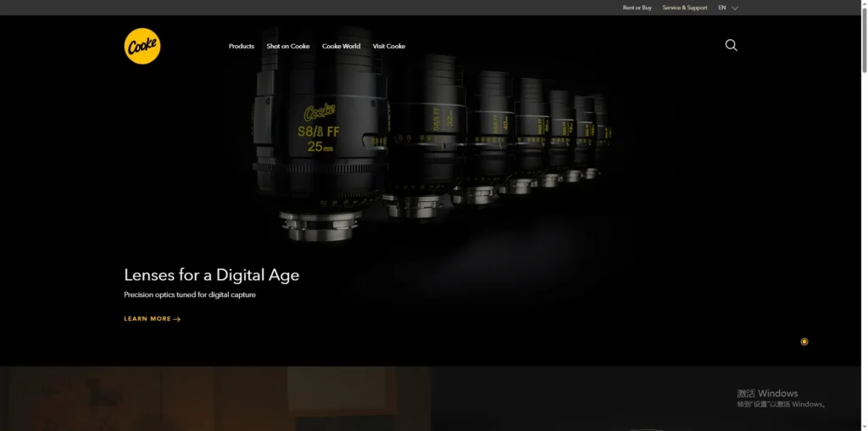Click the 'Lenses for a Digital Age' headline
868x431 pixels.
(x=211, y=275)
